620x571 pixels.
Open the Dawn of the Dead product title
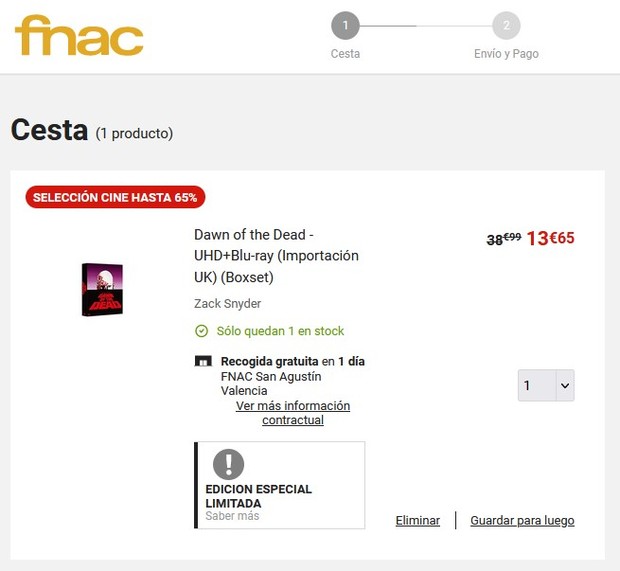[x=276, y=256]
